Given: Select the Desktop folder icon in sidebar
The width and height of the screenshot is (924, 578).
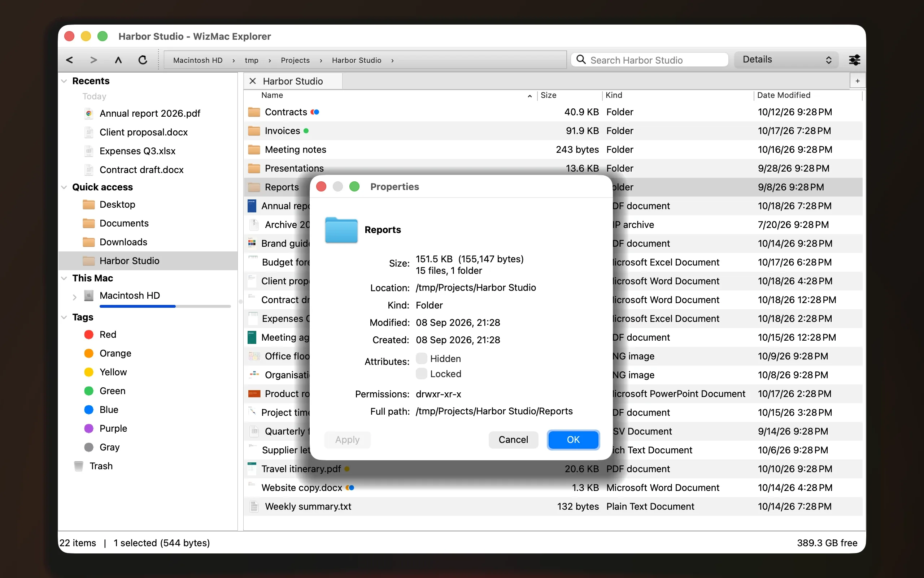Looking at the screenshot, I should [88, 204].
